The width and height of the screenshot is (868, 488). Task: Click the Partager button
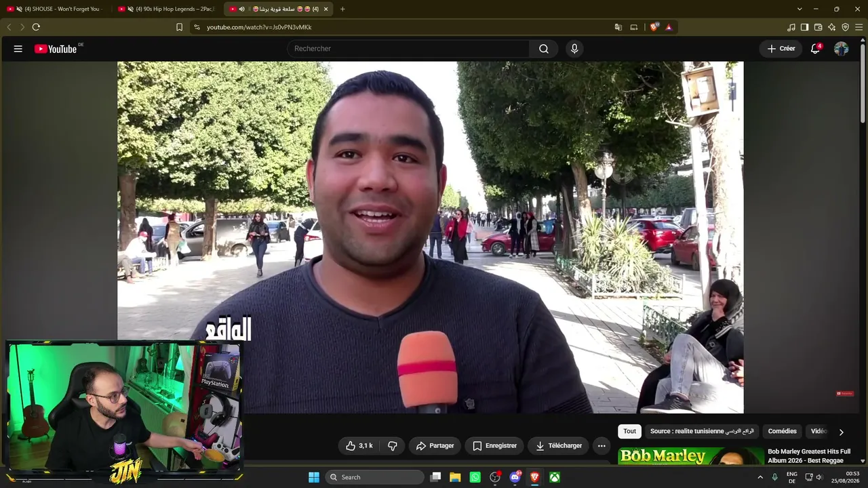click(x=435, y=445)
